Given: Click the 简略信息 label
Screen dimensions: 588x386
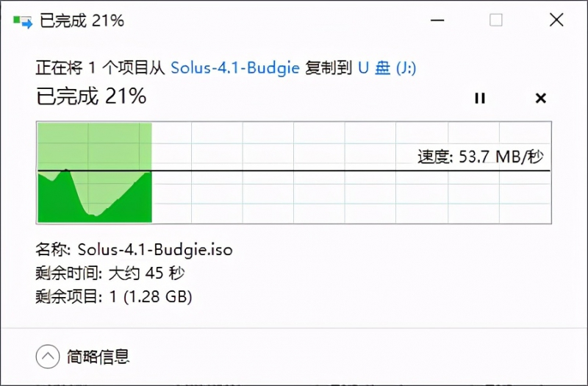Looking at the screenshot, I should point(98,357).
